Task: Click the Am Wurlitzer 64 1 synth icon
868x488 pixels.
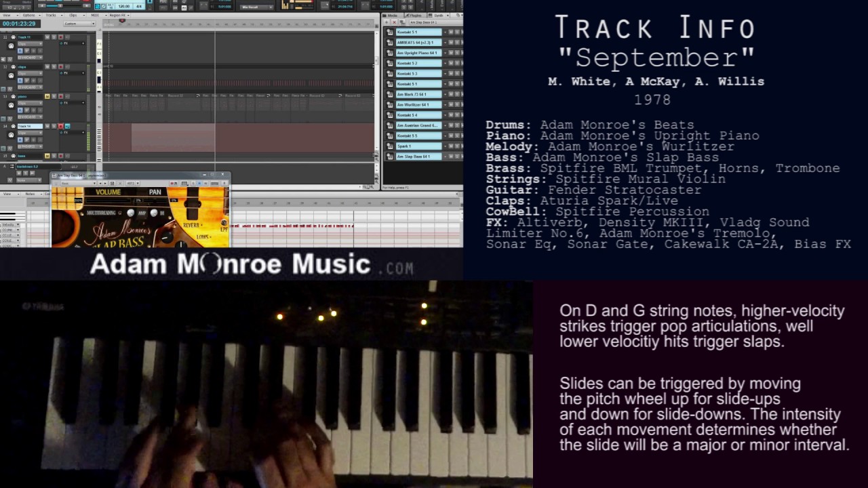Action: pyautogui.click(x=390, y=104)
